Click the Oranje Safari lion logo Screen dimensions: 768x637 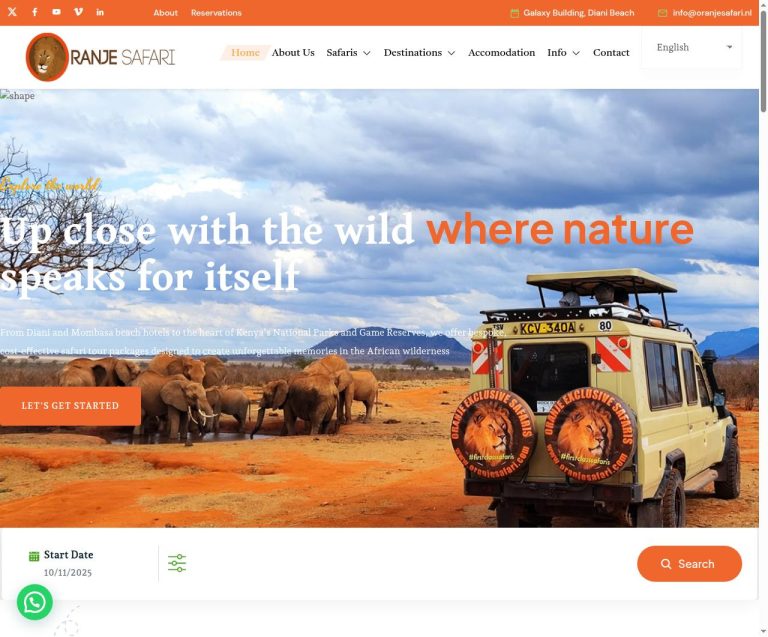click(x=100, y=57)
